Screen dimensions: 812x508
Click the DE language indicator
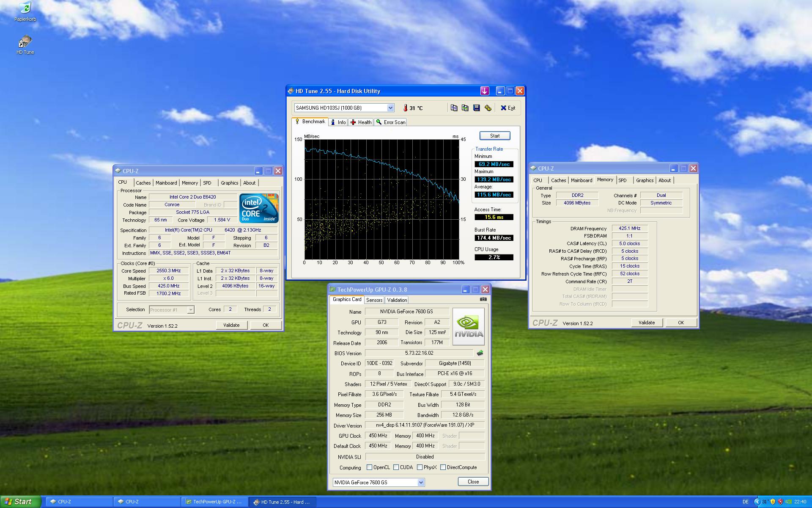pos(746,502)
